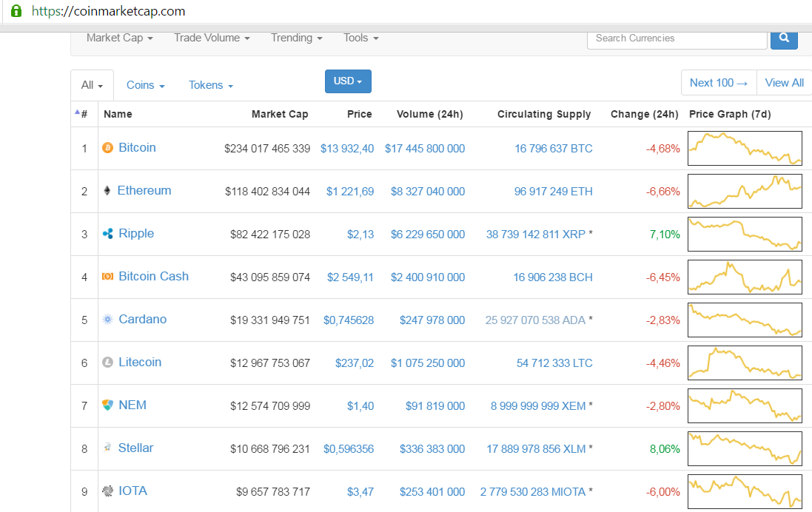Viewport: 812px width, 512px height.
Task: Open the Stellar coin link
Action: coord(135,448)
